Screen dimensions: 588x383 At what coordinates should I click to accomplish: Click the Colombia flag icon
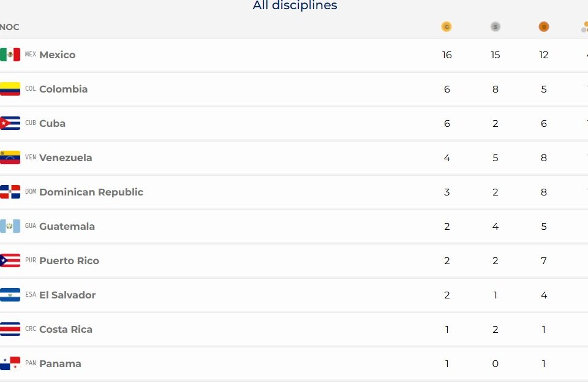point(10,89)
